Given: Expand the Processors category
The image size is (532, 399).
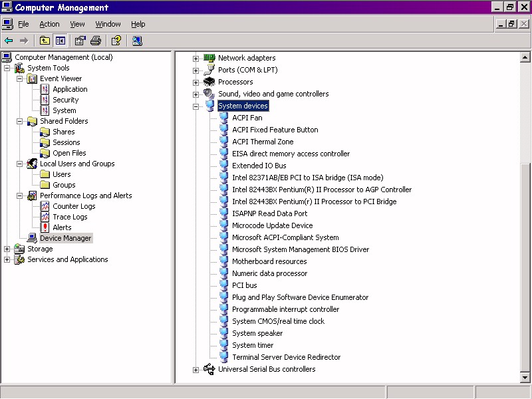Looking at the screenshot, I should (196, 82).
